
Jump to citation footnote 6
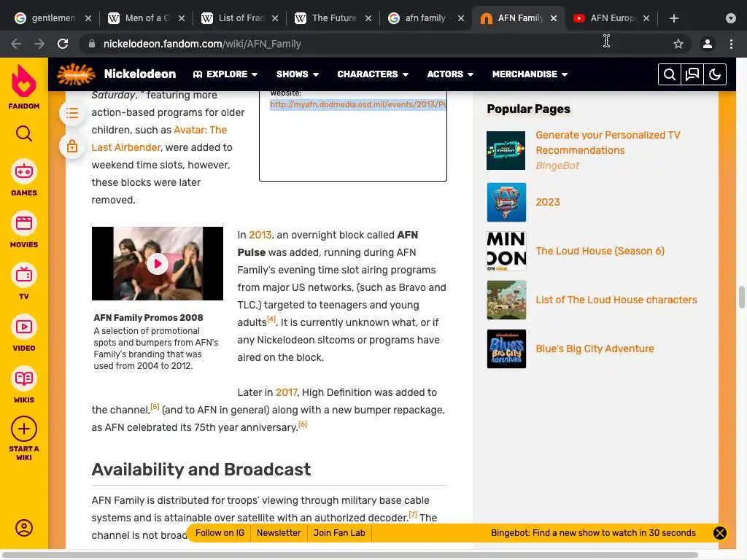303,424
